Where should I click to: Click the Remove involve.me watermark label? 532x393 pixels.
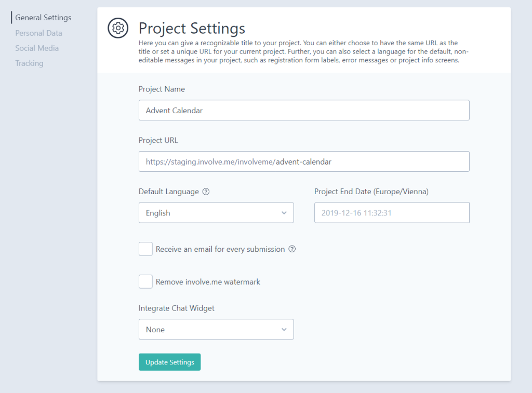click(208, 282)
